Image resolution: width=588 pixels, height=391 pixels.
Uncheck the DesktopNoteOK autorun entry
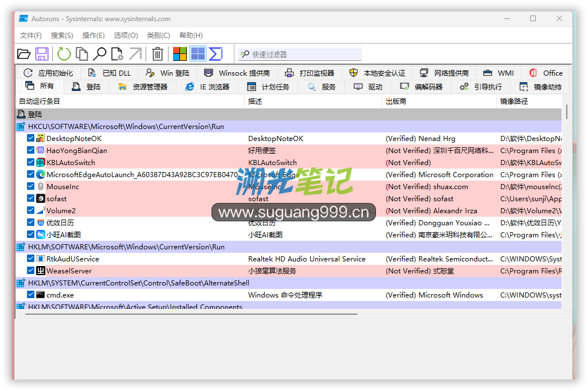coord(31,138)
